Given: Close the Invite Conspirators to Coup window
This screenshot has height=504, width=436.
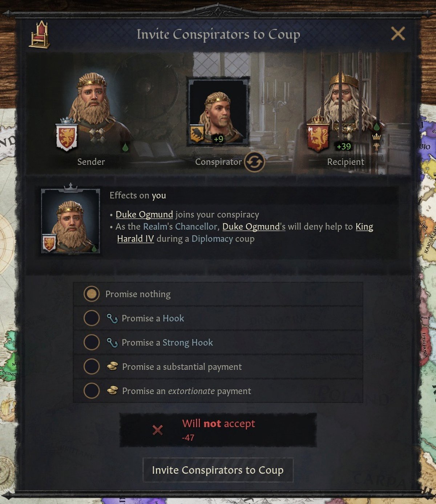Looking at the screenshot, I should click(398, 34).
